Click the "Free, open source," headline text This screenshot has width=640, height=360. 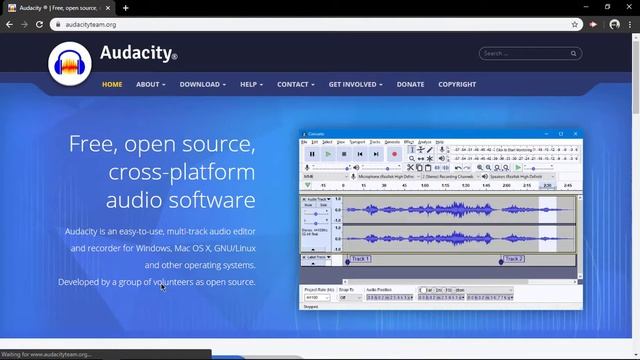162,144
